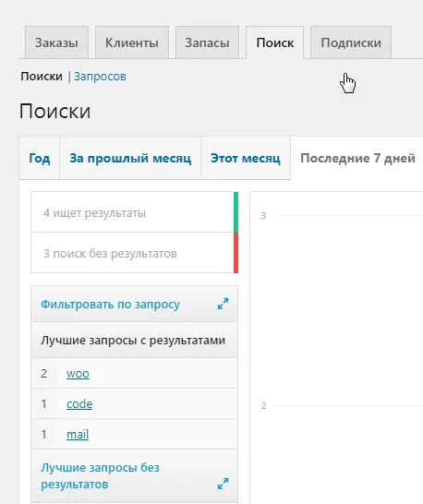Open the Запасы tab

[207, 42]
